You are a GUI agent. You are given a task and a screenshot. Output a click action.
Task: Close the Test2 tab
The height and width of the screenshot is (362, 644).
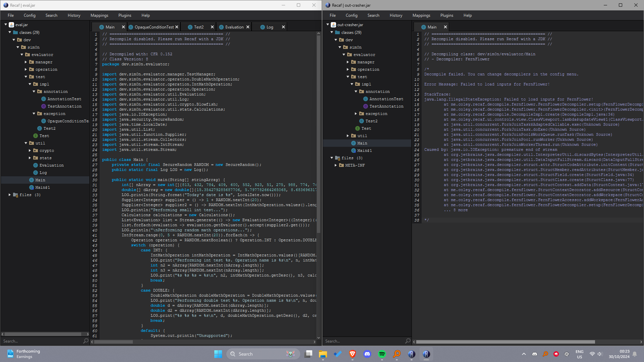click(212, 27)
